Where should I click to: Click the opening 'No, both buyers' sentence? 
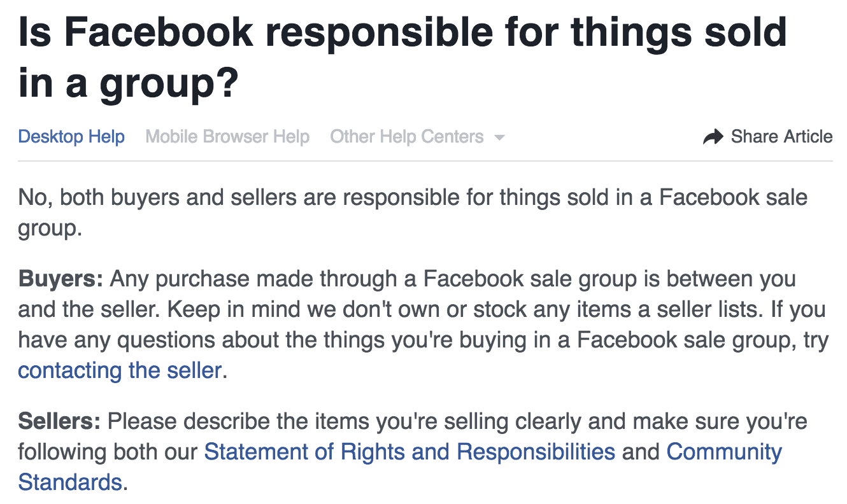tap(413, 212)
